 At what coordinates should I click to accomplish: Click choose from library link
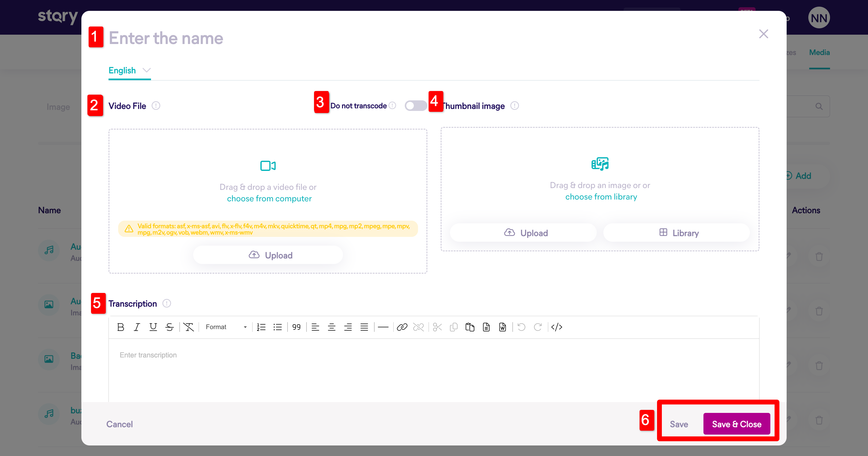tap(601, 197)
